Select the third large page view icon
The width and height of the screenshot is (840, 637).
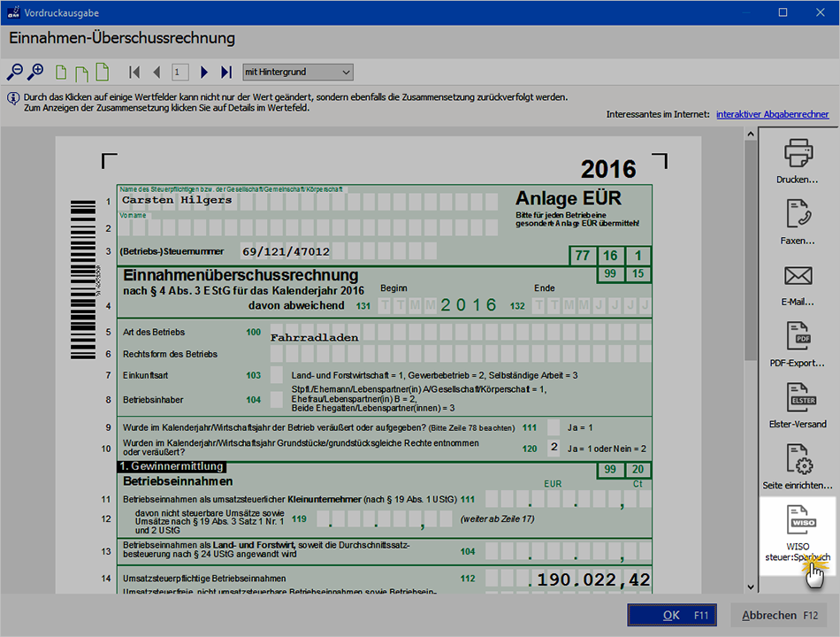click(102, 72)
